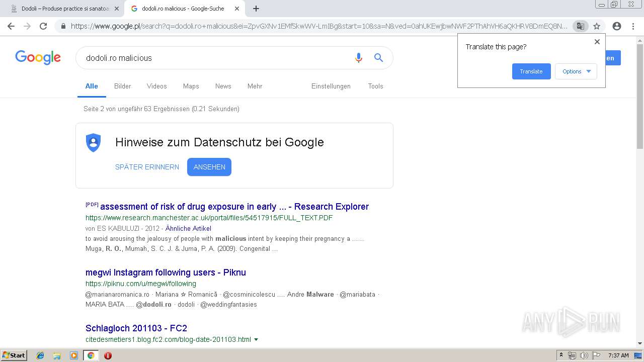This screenshot has width=644, height=362.
Task: Click the translate icon in address bar
Action: [581, 26]
